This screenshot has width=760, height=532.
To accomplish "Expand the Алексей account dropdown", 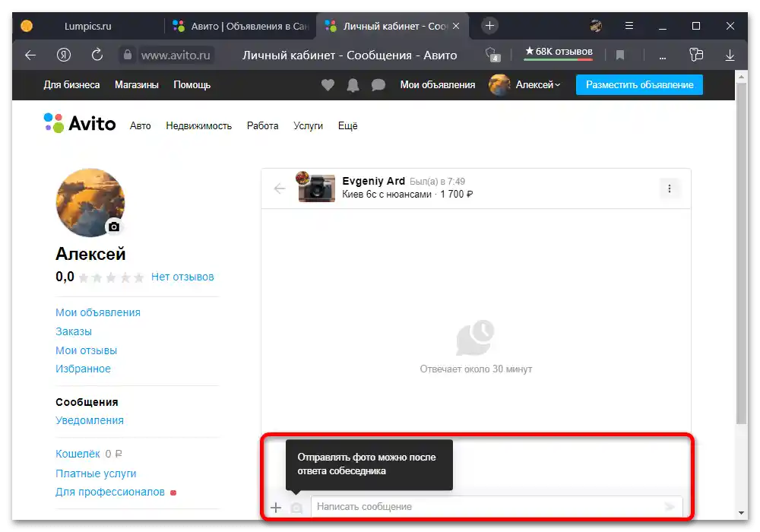I will 537,85.
